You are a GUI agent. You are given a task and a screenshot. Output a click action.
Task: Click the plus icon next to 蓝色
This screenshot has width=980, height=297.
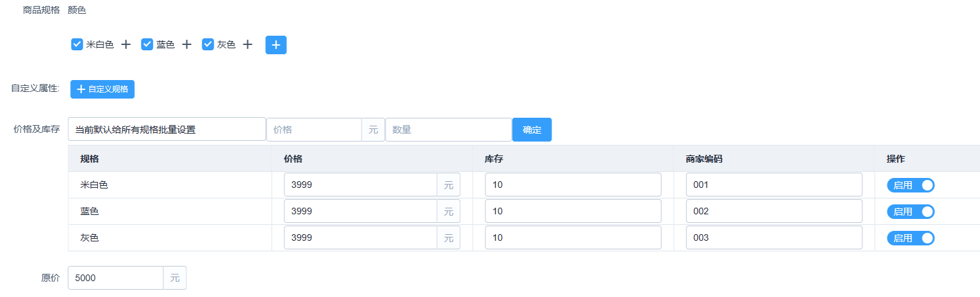tap(186, 44)
